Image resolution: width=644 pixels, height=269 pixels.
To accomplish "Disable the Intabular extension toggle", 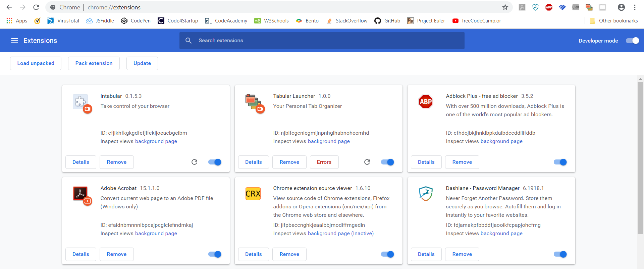I will click(x=215, y=162).
